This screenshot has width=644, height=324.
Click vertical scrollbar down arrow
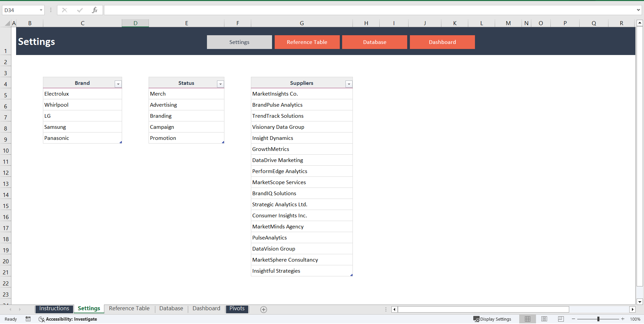pyautogui.click(x=640, y=302)
